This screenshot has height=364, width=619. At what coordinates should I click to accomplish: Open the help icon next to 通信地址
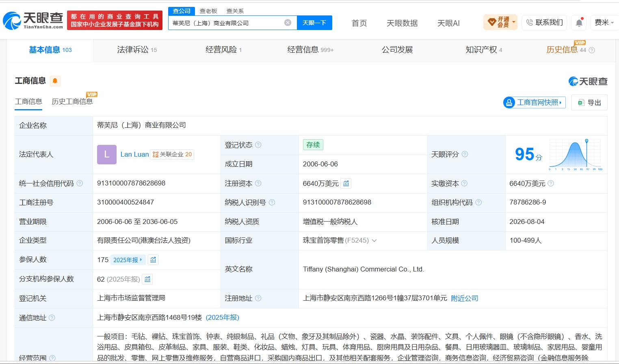(x=52, y=318)
